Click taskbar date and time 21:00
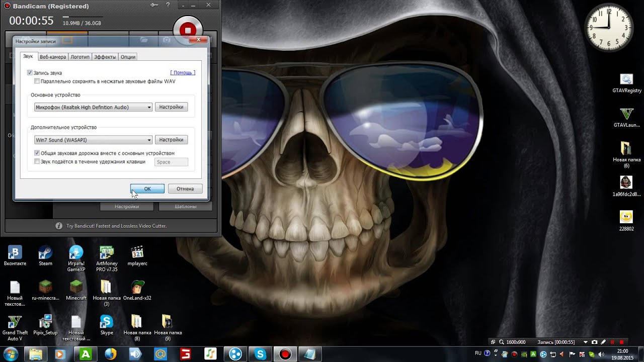 point(622,354)
